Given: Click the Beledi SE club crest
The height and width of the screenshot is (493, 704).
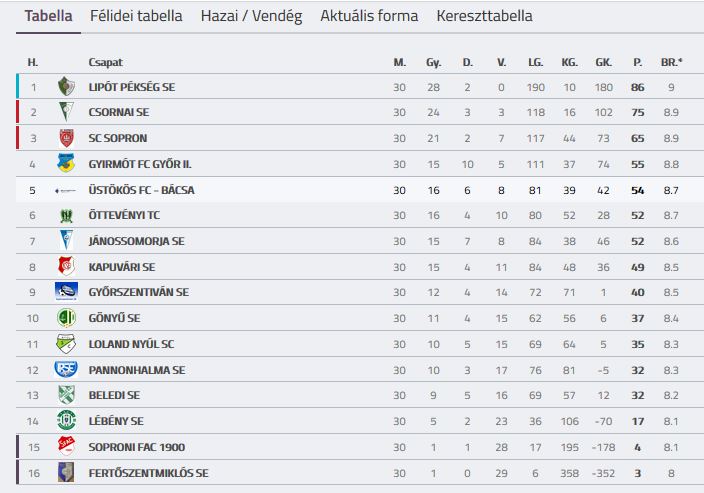Looking at the screenshot, I should [x=66, y=395].
